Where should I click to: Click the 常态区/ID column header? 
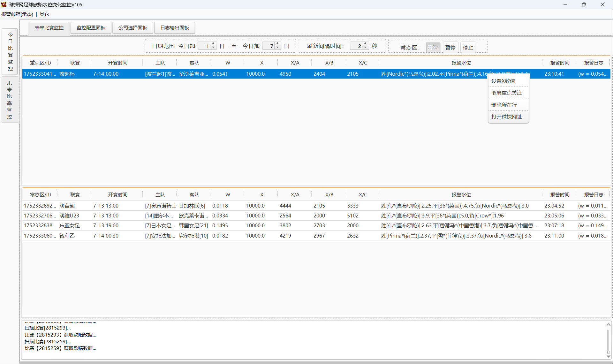click(40, 195)
